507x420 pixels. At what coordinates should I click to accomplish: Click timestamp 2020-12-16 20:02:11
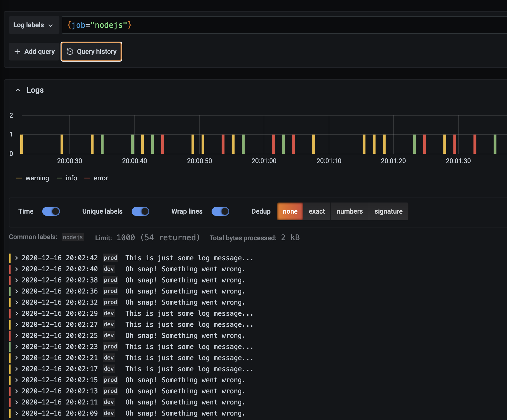tap(60, 402)
